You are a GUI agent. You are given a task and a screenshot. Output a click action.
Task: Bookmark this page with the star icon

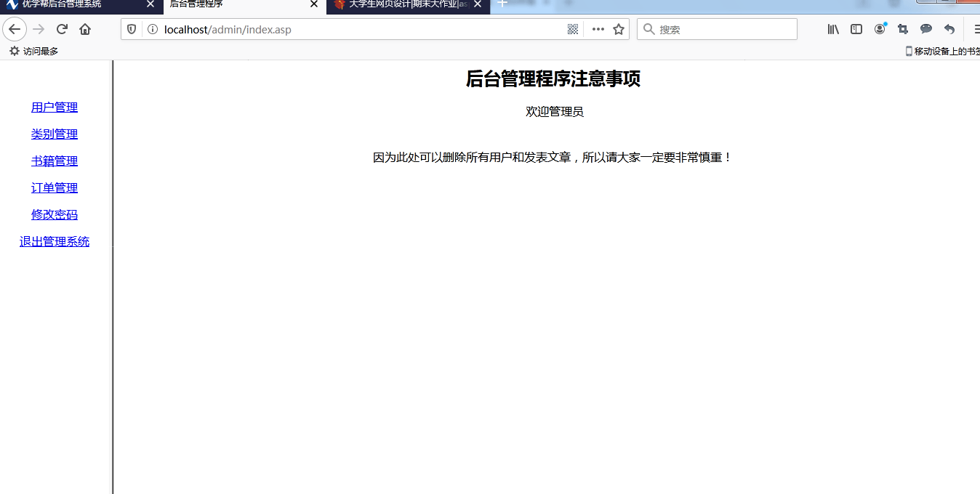click(x=619, y=29)
